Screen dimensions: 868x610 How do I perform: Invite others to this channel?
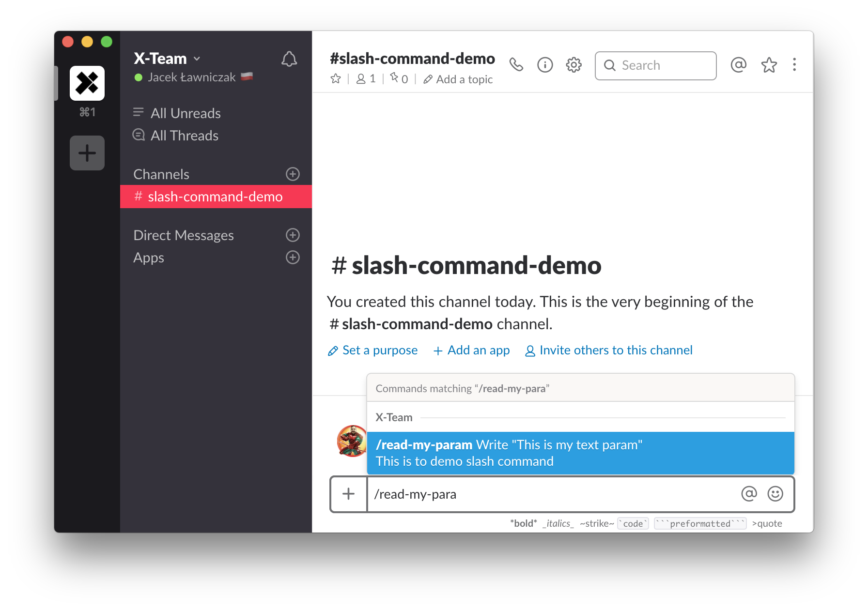(x=609, y=350)
